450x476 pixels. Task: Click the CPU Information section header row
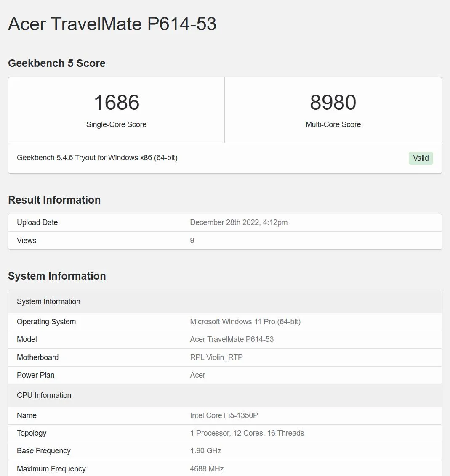(x=225, y=395)
